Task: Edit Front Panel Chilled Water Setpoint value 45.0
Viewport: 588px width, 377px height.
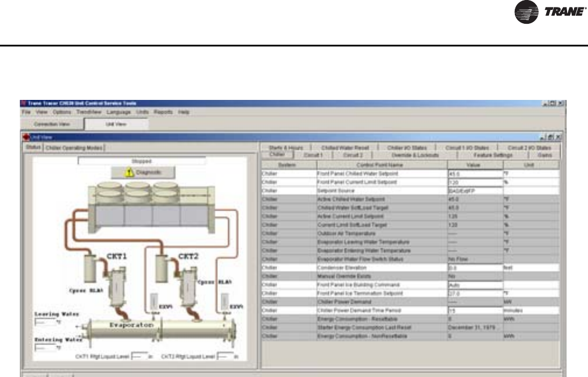Action: pyautogui.click(x=475, y=174)
